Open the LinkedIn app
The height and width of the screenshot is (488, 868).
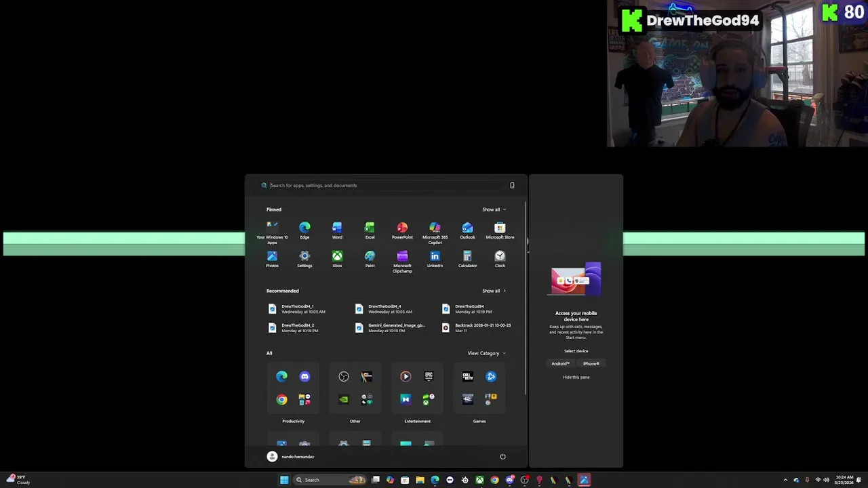[435, 259]
